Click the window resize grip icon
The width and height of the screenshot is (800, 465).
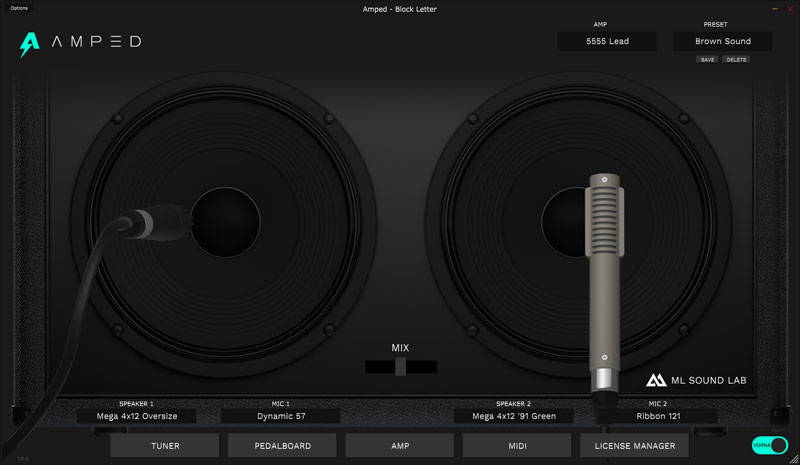[794, 459]
